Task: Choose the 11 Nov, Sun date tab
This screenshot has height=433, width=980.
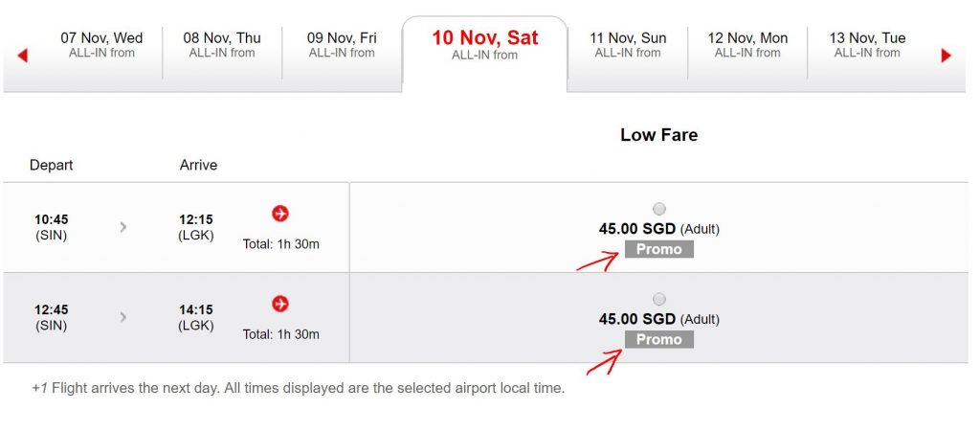Action: coord(628,45)
